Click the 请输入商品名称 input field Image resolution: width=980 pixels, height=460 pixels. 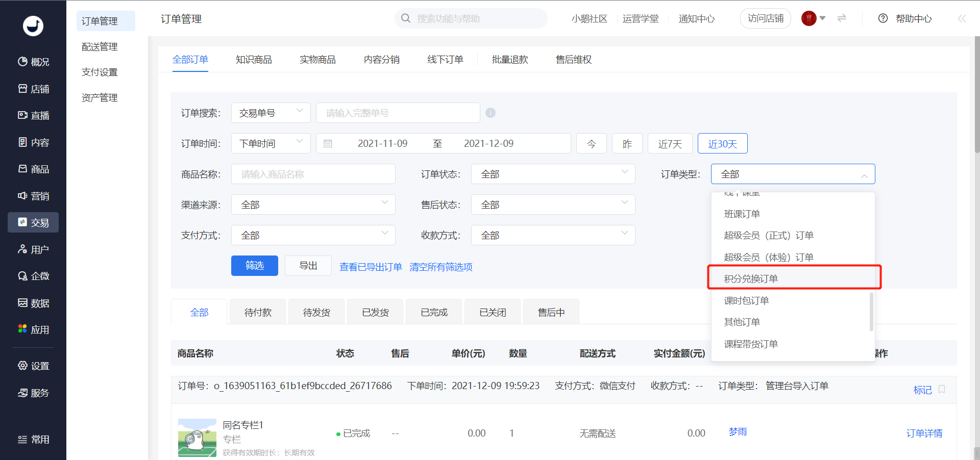[313, 174]
